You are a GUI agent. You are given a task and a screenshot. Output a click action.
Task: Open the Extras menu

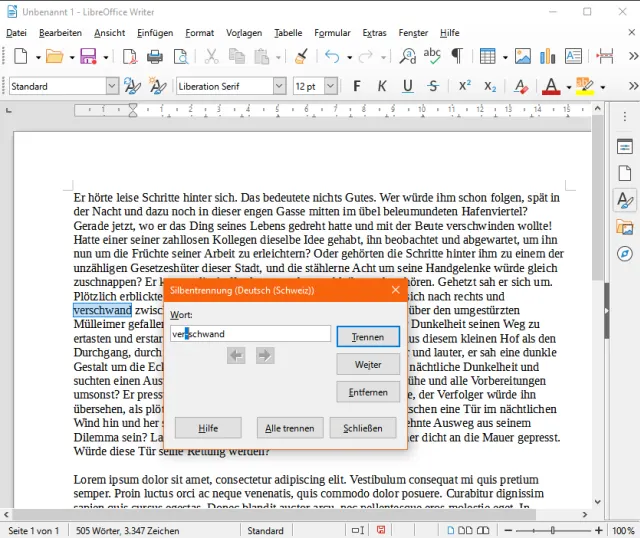[374, 33]
